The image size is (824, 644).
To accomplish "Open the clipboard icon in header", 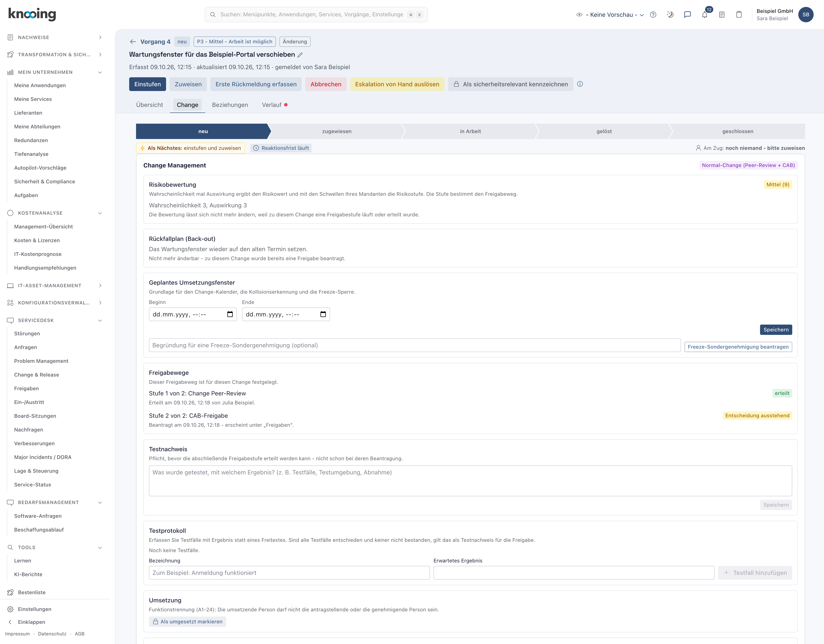I will pos(739,15).
